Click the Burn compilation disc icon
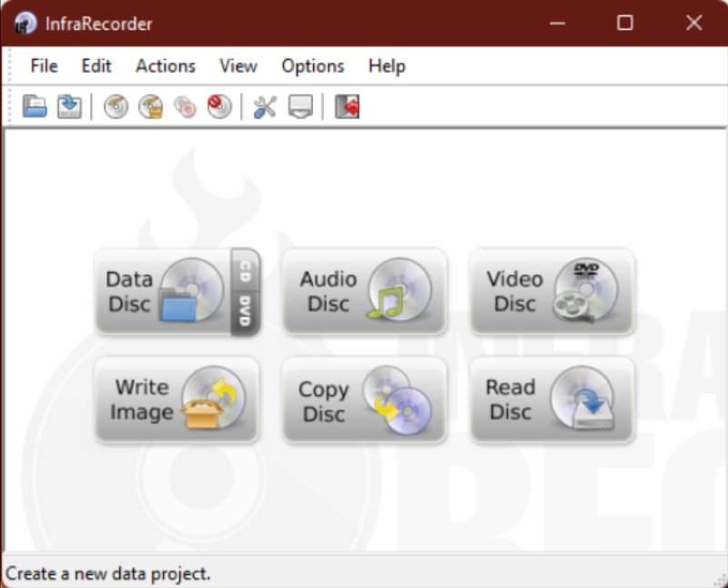 [x=116, y=106]
